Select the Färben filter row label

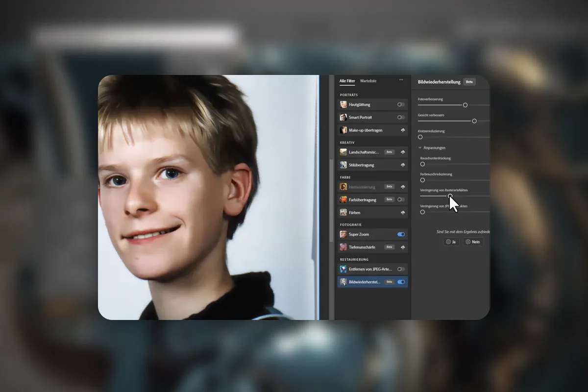click(x=355, y=213)
